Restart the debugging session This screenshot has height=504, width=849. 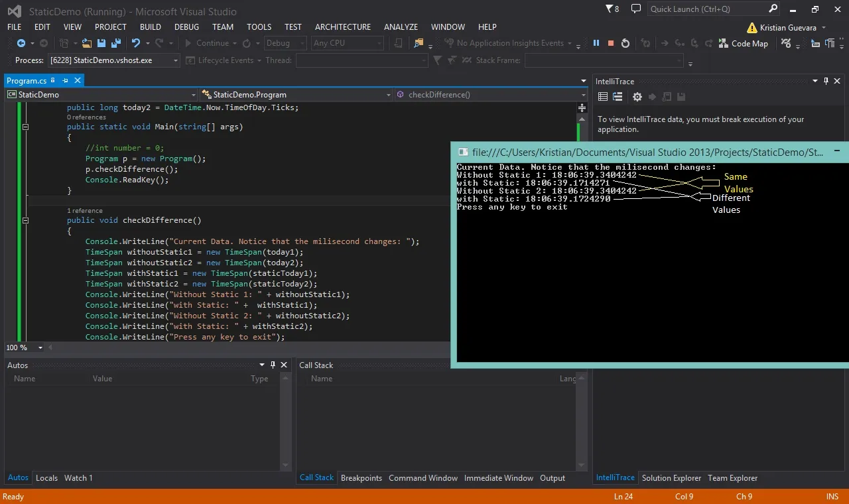point(625,43)
